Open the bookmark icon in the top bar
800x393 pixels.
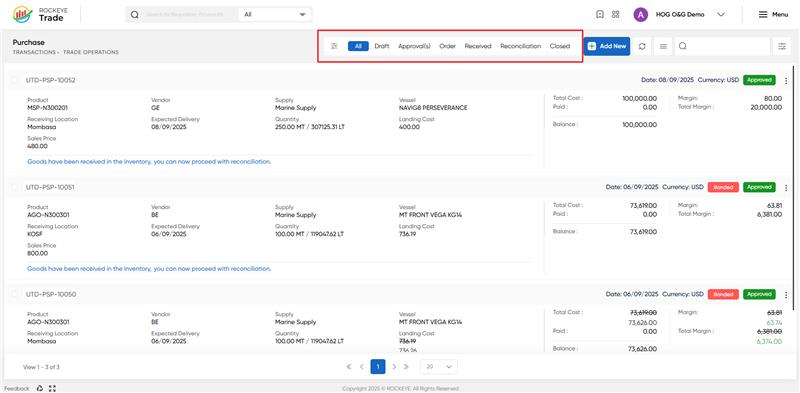(x=600, y=15)
